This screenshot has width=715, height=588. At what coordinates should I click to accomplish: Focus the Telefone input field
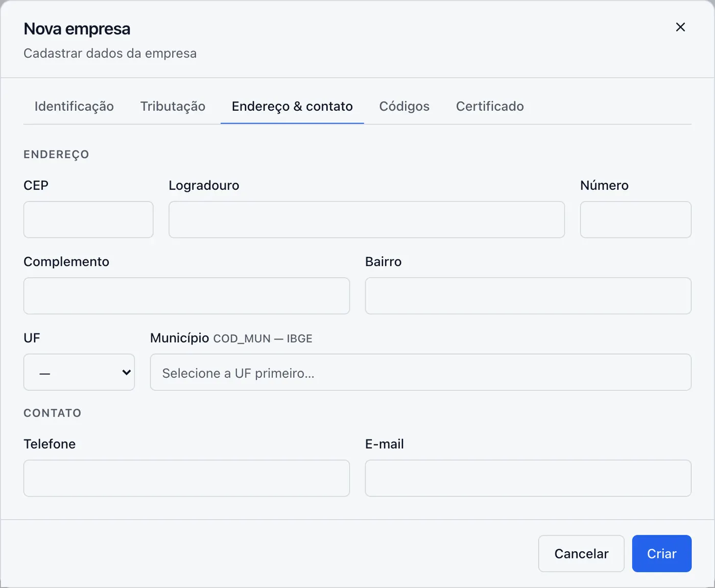coord(186,478)
